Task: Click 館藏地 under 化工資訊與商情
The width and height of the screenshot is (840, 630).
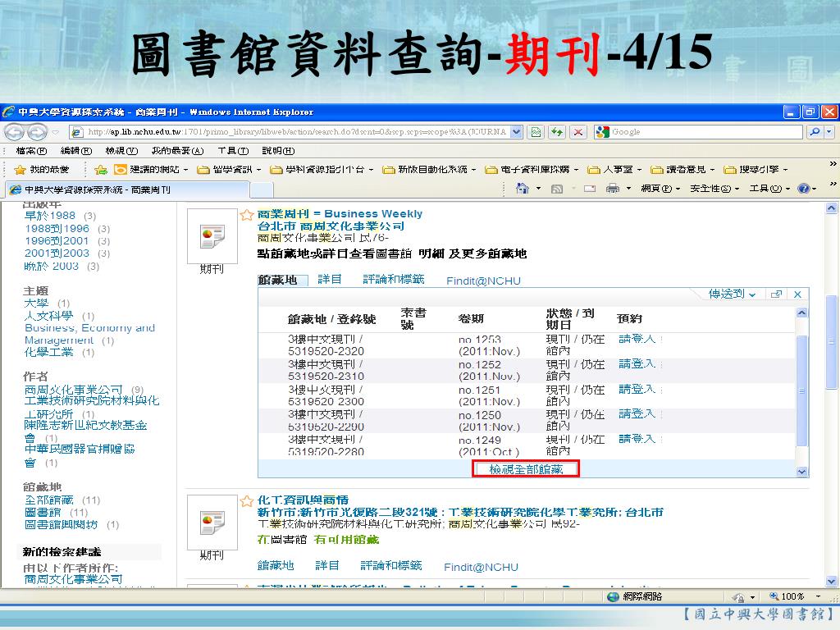Action: point(276,565)
